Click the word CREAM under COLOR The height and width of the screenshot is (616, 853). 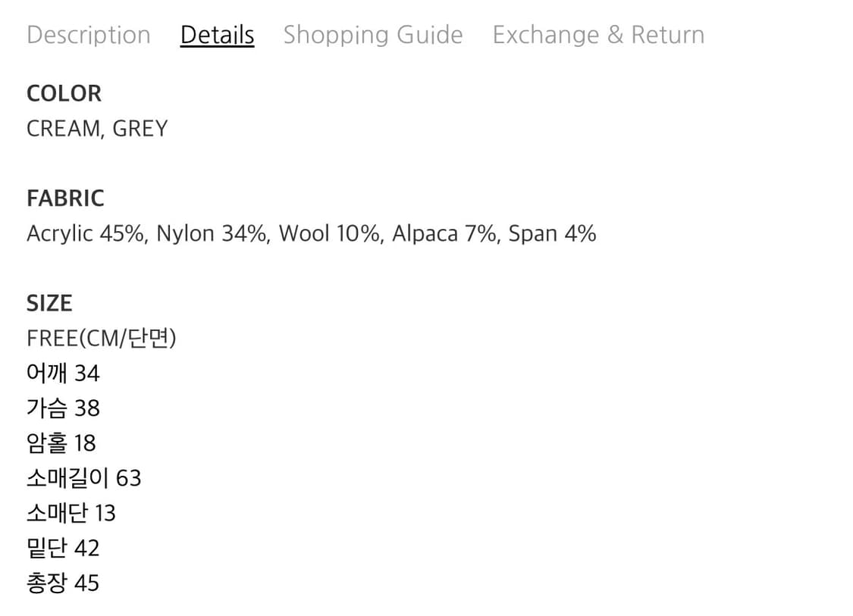coord(62,129)
